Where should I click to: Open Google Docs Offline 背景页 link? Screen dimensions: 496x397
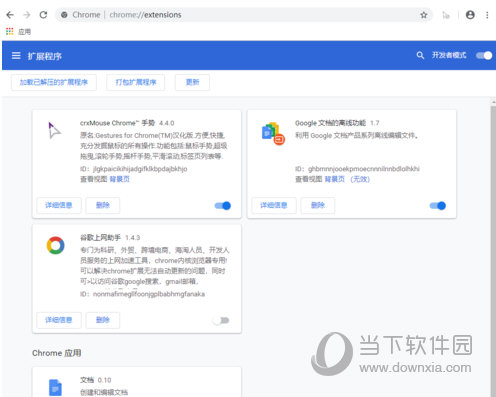point(334,179)
